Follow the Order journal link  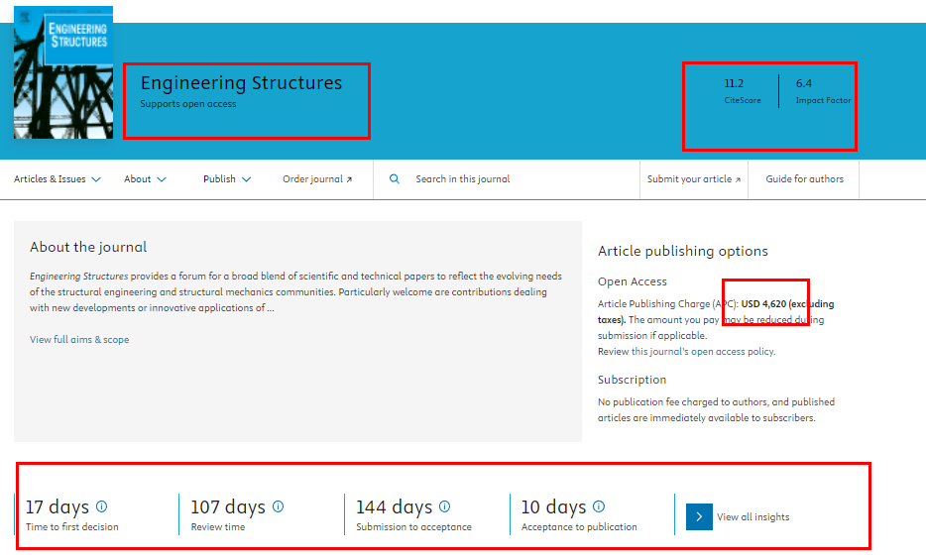(x=317, y=178)
